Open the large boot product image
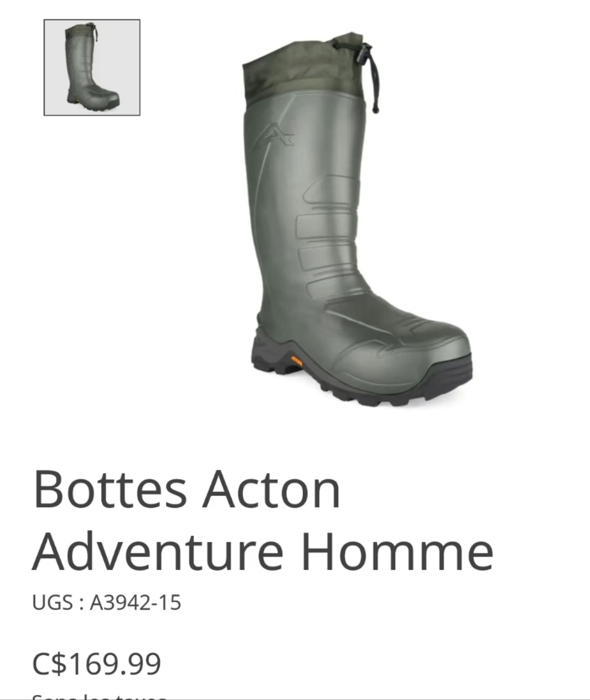 [x=358, y=220]
